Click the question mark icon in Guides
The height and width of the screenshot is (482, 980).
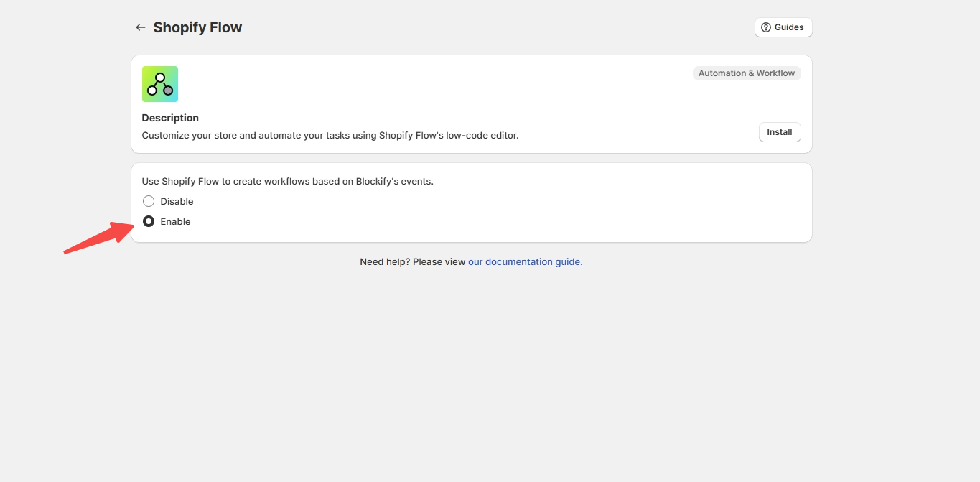[x=765, y=27]
